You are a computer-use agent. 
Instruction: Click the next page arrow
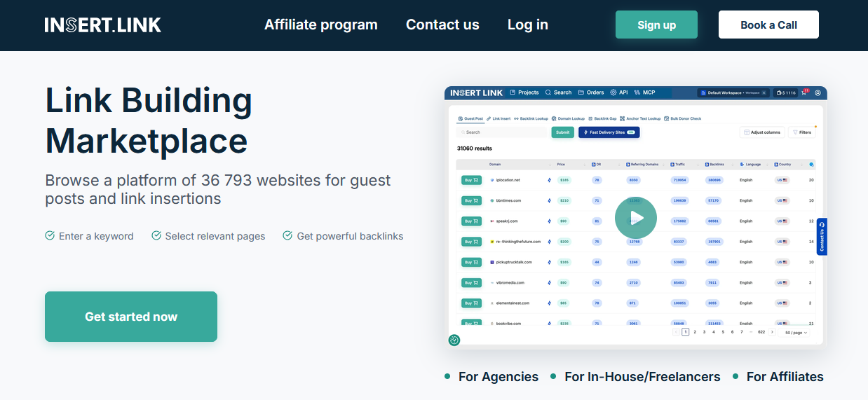772,332
